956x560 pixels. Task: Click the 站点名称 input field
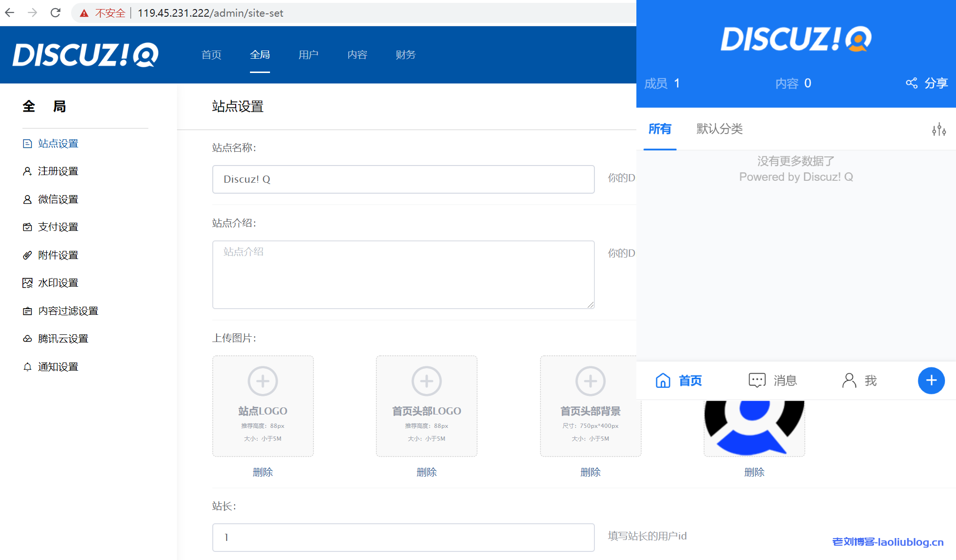403,179
